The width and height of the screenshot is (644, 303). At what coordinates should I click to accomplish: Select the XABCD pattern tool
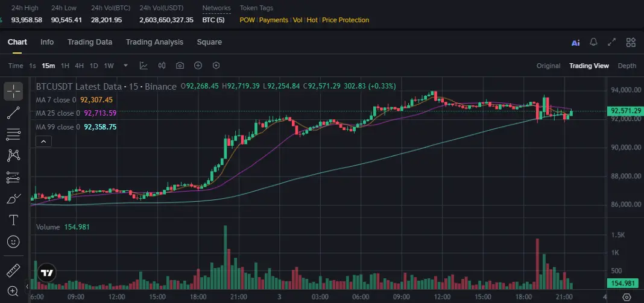point(13,155)
